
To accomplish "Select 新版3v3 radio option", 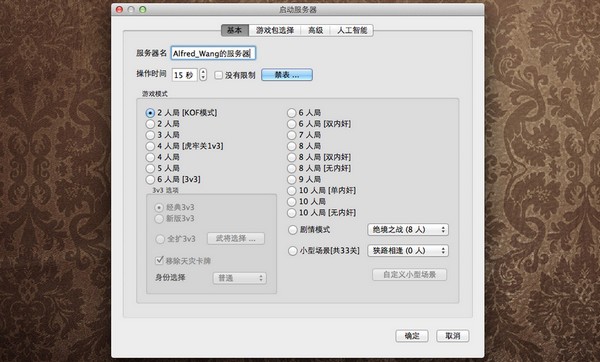I will click(159, 219).
